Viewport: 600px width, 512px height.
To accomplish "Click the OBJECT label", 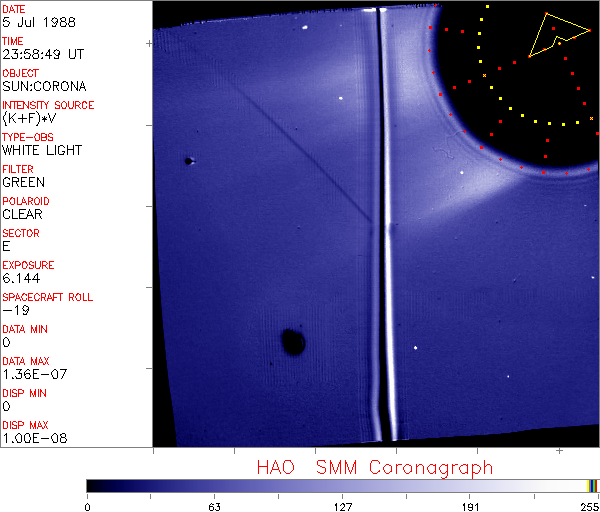I will point(20,73).
